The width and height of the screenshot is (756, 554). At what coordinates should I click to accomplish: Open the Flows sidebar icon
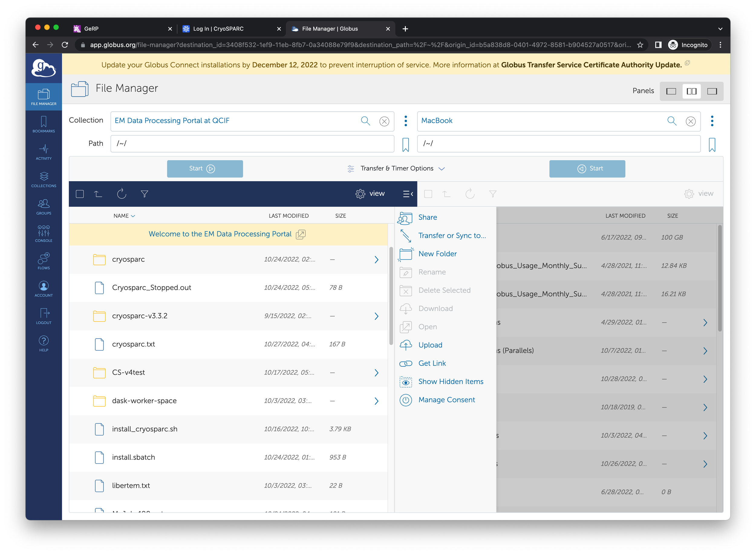(x=44, y=261)
